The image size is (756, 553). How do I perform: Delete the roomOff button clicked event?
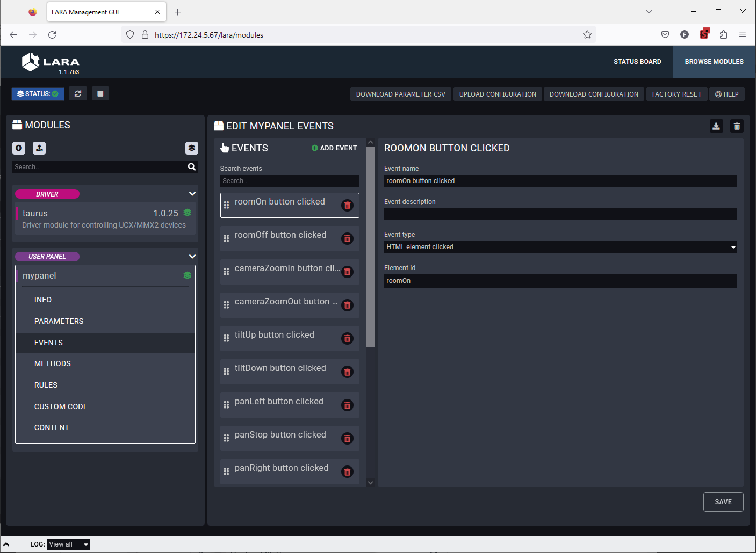click(x=348, y=239)
